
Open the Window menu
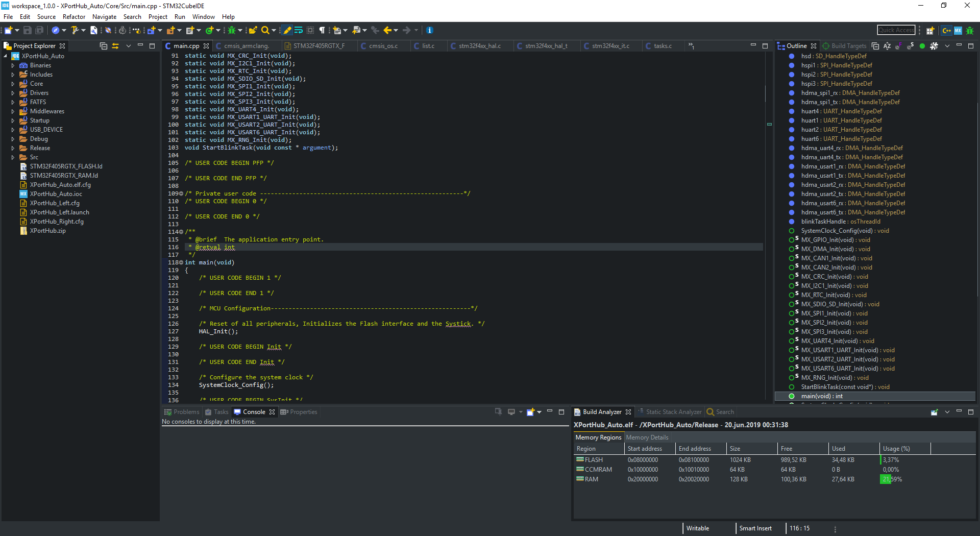click(x=203, y=17)
